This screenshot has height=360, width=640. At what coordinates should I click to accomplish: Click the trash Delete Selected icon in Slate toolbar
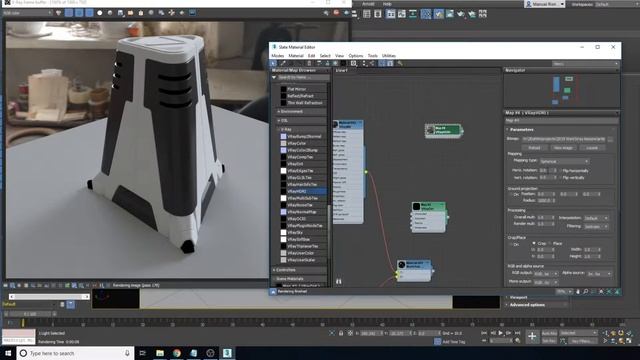pyautogui.click(x=309, y=63)
